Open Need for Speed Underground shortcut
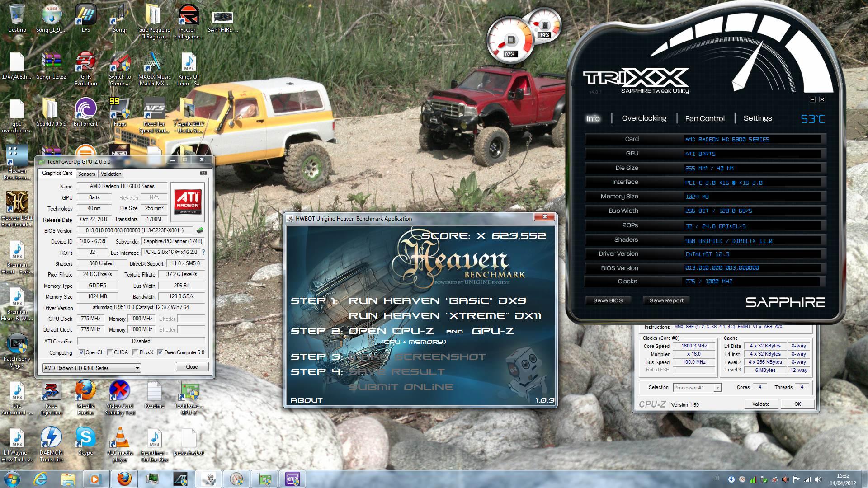Image resolution: width=868 pixels, height=488 pixels. [154, 116]
